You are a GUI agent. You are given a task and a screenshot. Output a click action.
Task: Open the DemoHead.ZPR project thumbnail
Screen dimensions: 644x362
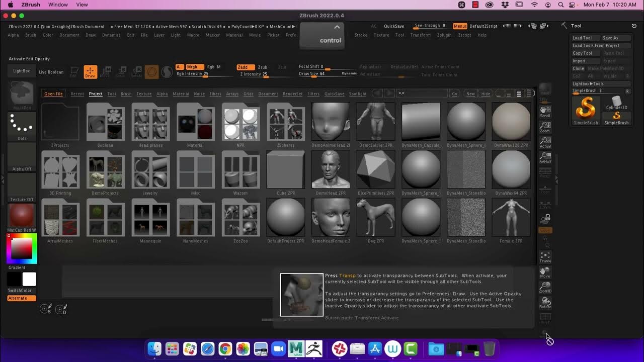click(331, 169)
